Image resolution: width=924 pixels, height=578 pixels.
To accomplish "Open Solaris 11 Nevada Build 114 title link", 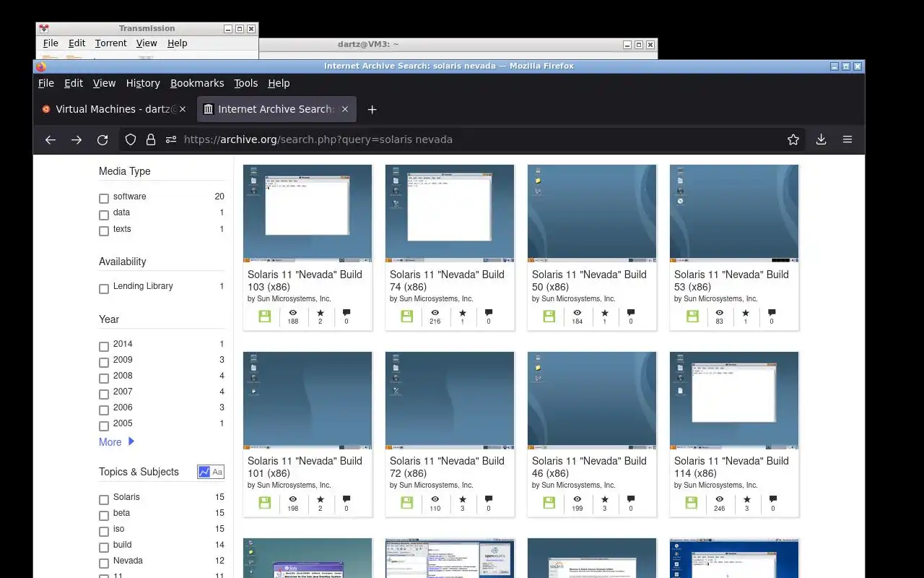I will (731, 467).
